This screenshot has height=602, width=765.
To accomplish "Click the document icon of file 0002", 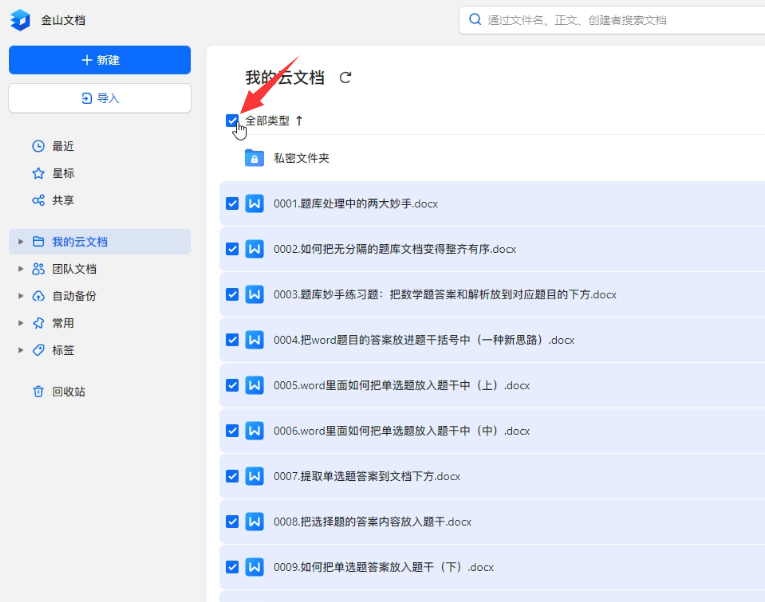I will point(254,249).
